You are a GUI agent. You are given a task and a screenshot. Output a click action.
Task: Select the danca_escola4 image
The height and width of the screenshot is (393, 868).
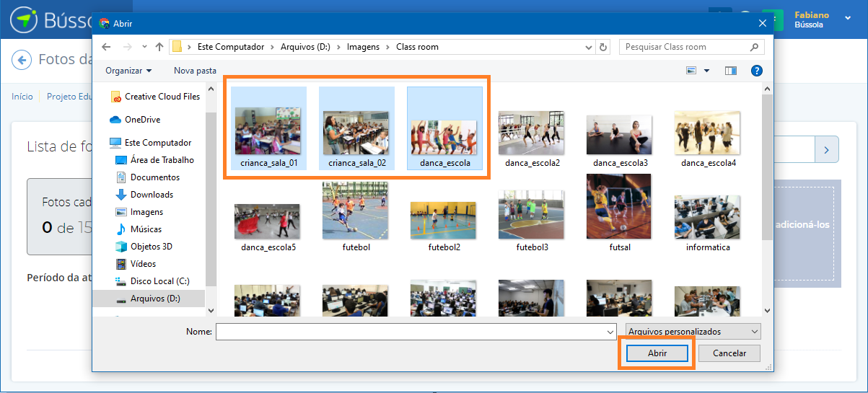[x=709, y=138]
